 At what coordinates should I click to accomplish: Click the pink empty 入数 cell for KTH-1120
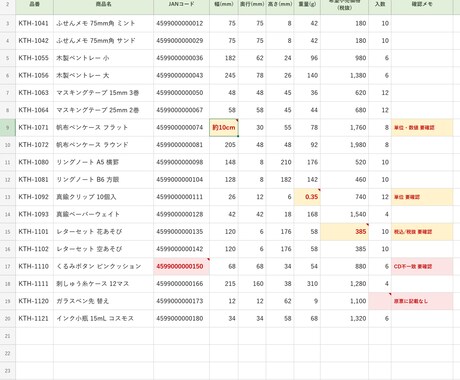380,301
